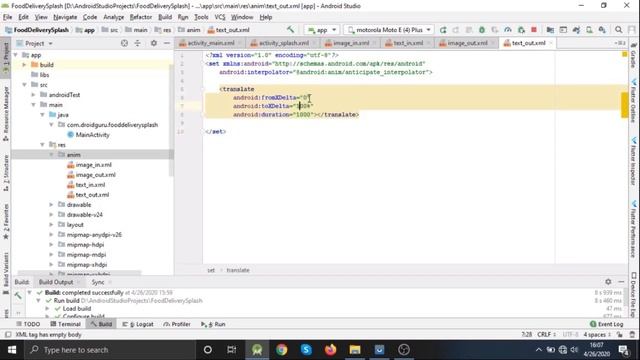Open Build panel settings gear

(x=608, y=282)
